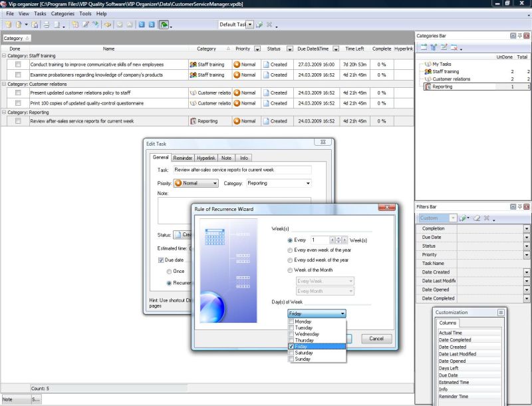Open the Priority dropdown in Edit Task

pyautogui.click(x=214, y=183)
